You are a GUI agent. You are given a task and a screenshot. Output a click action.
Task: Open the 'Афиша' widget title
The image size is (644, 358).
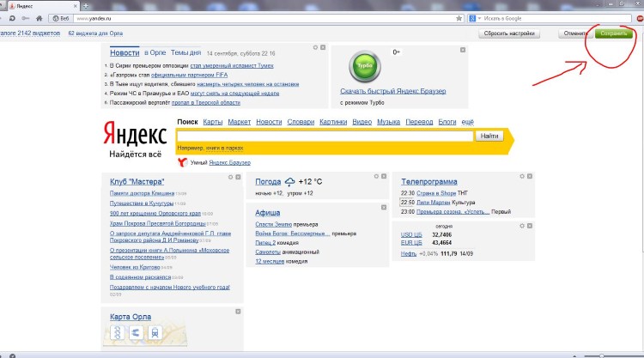coord(267,213)
